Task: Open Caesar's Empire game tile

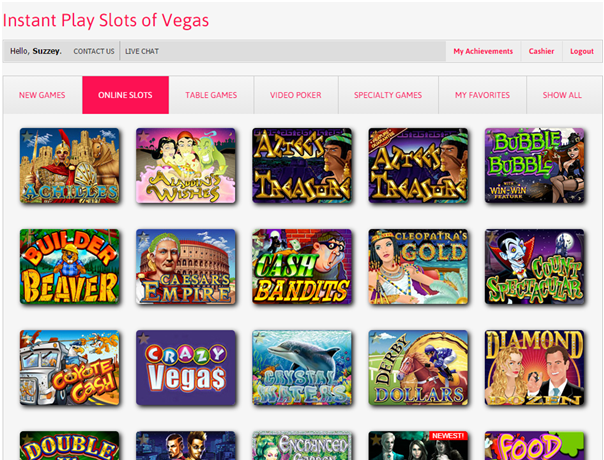Action: 186,267
